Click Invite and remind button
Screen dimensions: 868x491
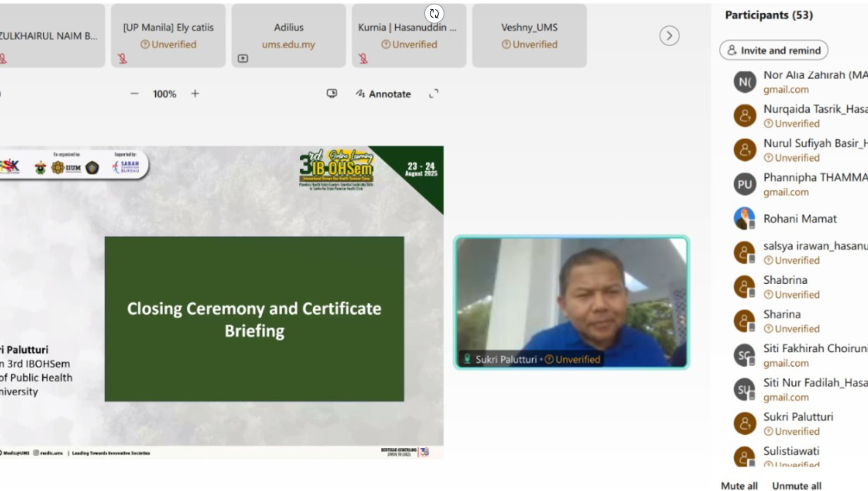[x=774, y=50]
